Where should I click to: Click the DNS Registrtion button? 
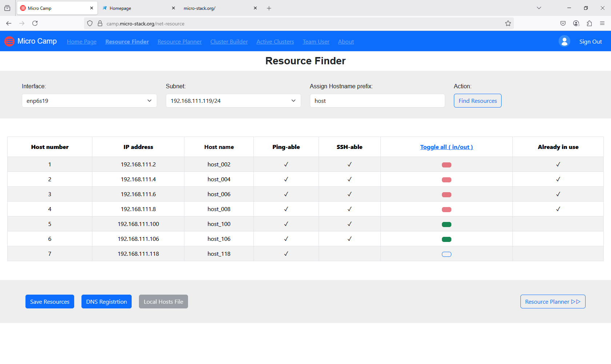(x=107, y=302)
